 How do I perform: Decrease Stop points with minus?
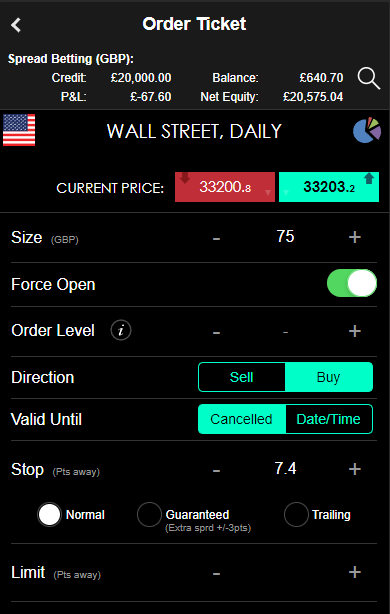point(216,470)
